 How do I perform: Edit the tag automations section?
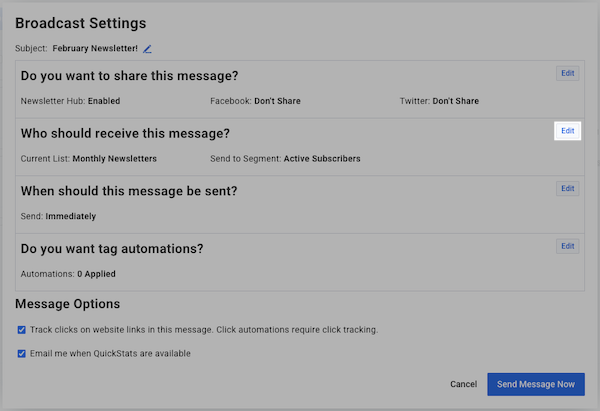click(x=567, y=246)
